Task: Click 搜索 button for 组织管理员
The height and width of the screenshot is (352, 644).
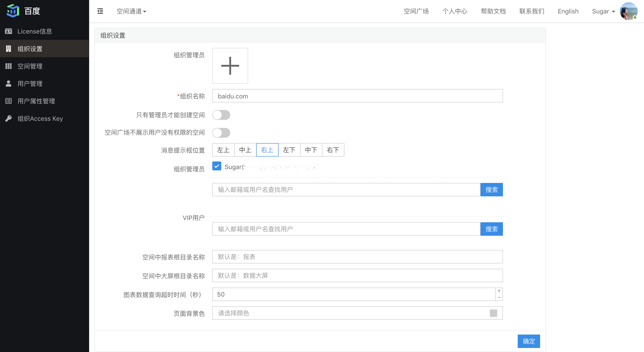Action: (x=492, y=189)
